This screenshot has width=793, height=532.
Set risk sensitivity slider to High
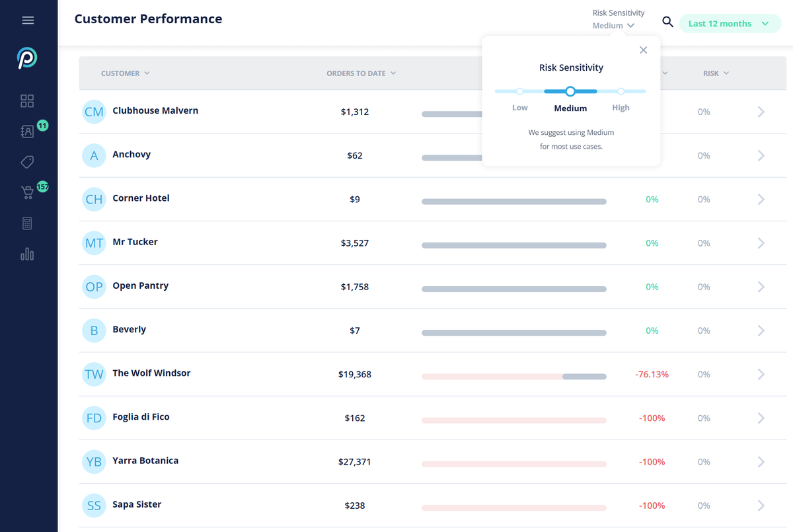(621, 91)
